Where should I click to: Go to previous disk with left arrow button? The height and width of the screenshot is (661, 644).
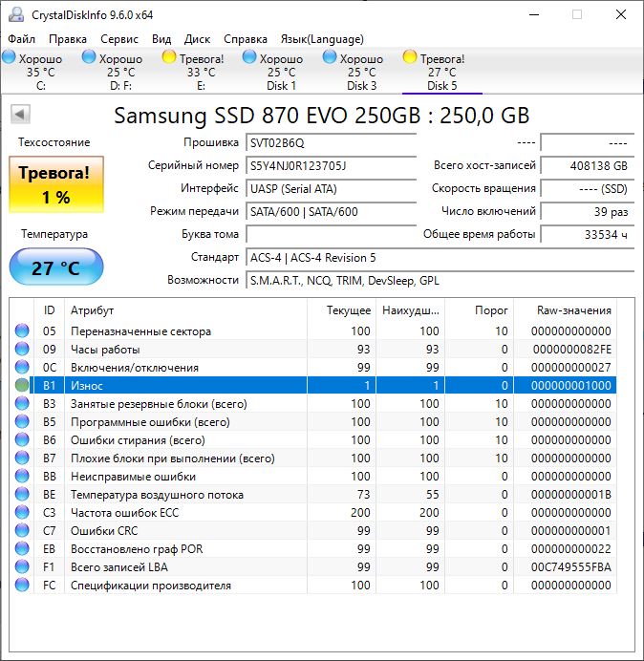pyautogui.click(x=20, y=115)
